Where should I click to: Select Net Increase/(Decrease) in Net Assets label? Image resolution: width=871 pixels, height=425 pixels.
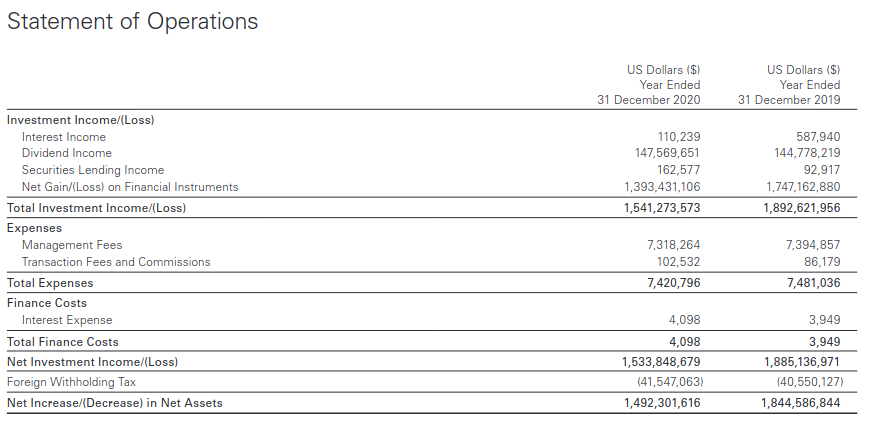(x=115, y=403)
